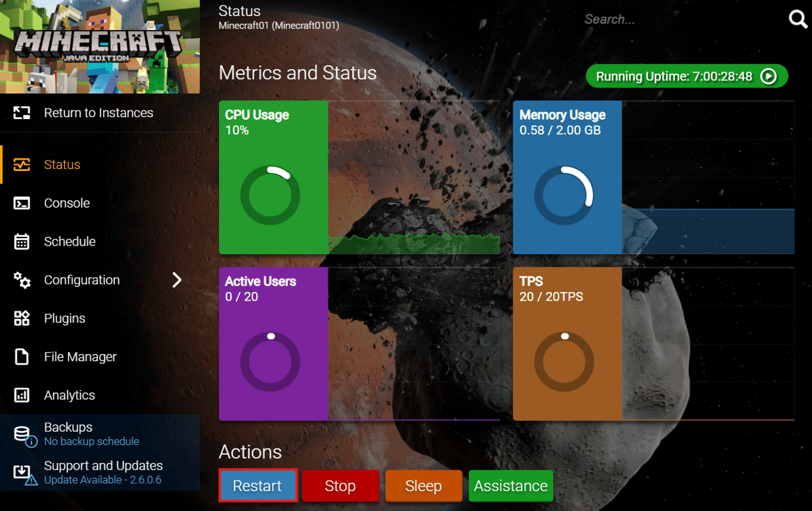812x511 pixels.
Task: Select the Configuration gears icon
Action: (x=23, y=279)
